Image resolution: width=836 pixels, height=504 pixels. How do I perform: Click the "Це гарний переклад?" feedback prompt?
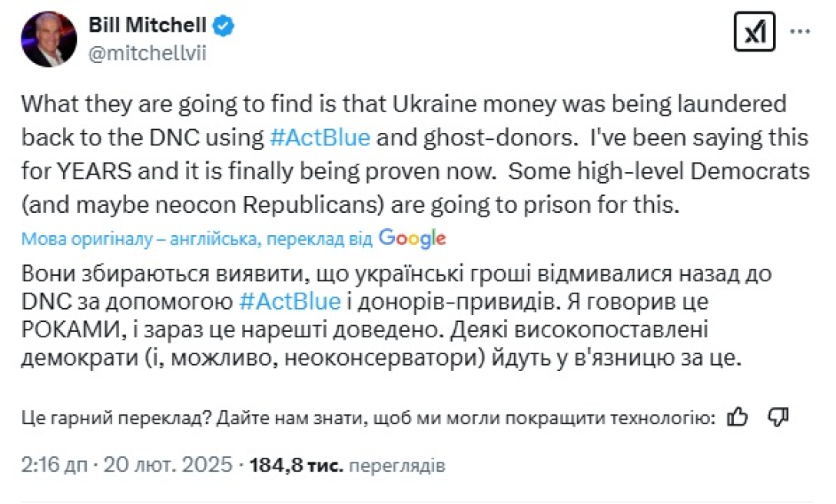[117, 418]
